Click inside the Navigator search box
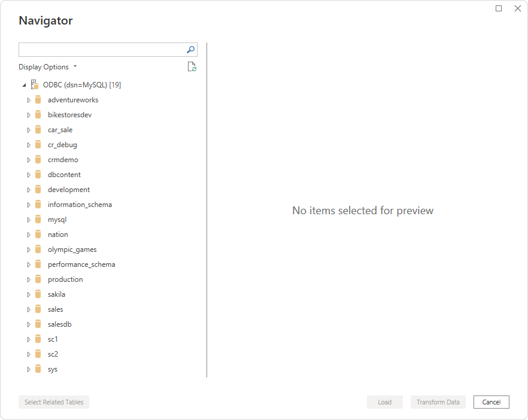528x420 pixels. click(x=101, y=50)
